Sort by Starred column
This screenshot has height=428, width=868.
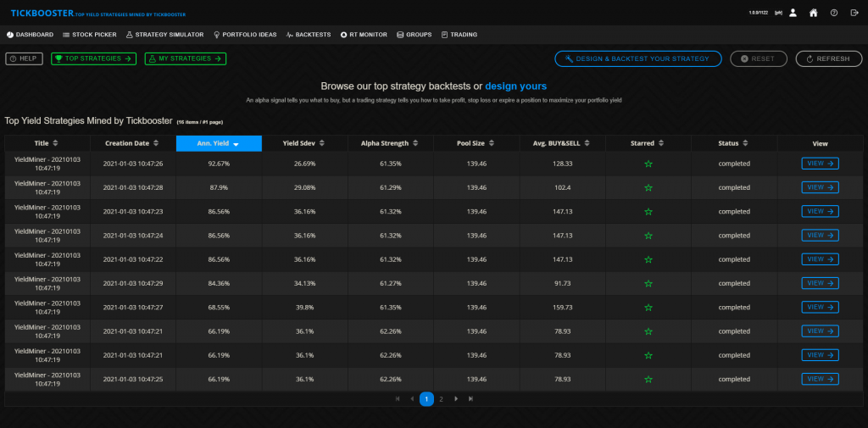pos(648,143)
